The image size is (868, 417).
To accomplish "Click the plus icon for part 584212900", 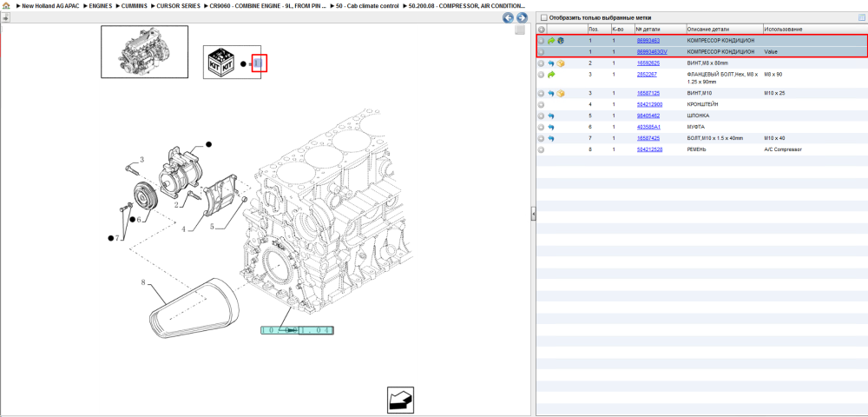I will coord(542,104).
